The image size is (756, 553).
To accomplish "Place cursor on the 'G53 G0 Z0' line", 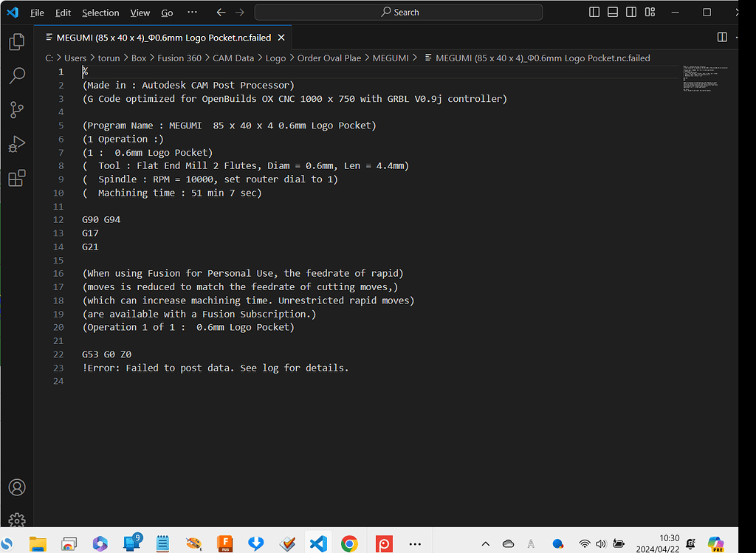I will coord(106,354).
